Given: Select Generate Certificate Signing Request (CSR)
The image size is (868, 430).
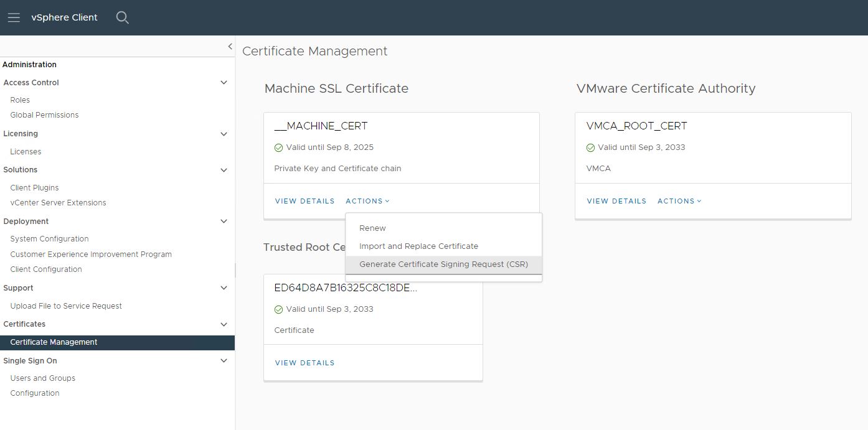Looking at the screenshot, I should [444, 264].
